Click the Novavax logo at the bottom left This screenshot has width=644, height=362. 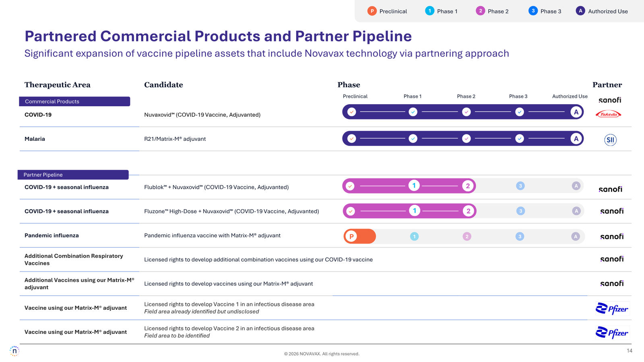[x=14, y=351]
